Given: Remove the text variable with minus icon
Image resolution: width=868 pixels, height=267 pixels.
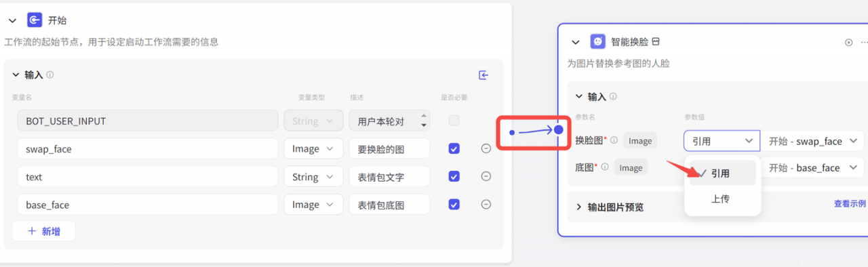Looking at the screenshot, I should tap(486, 176).
